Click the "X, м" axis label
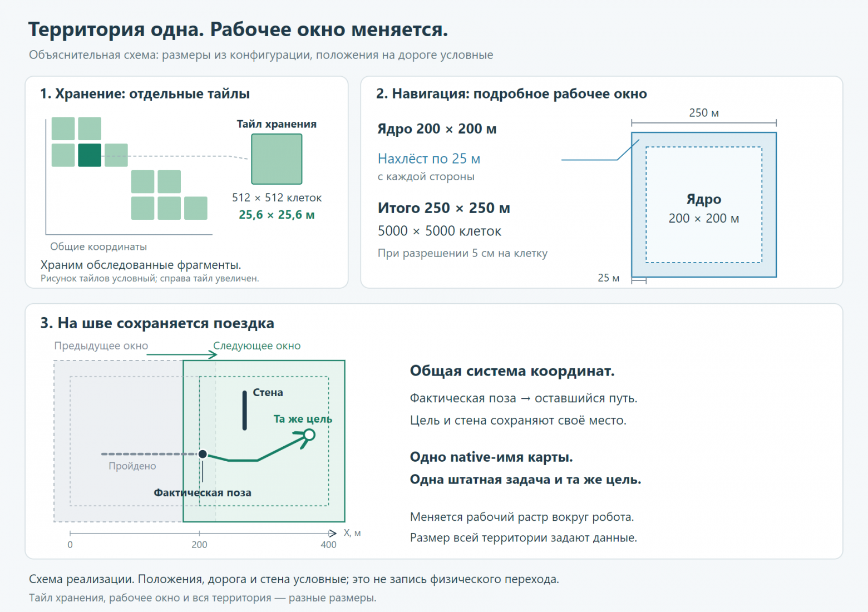The width and height of the screenshot is (868, 612). [x=352, y=533]
